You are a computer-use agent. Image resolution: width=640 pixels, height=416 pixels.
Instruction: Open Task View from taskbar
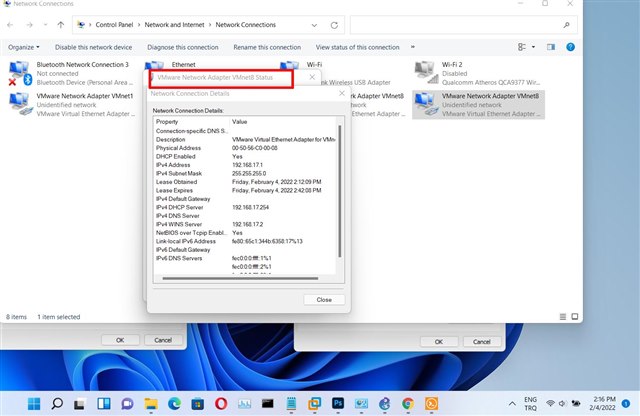(x=80, y=404)
